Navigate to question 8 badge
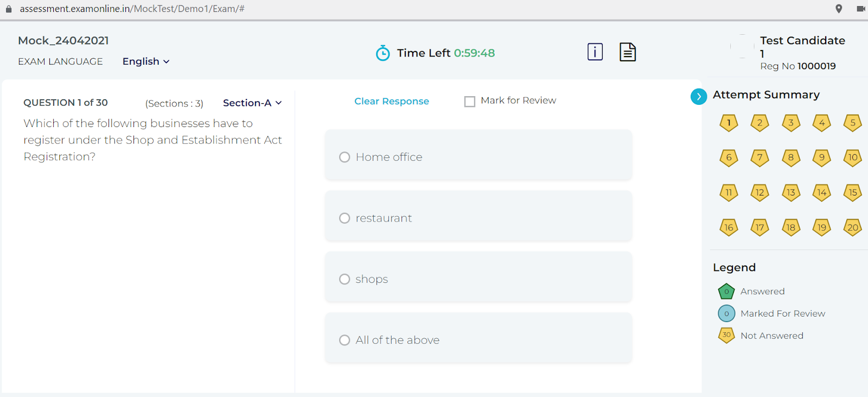Viewport: 868px width, 397px height. click(791, 157)
